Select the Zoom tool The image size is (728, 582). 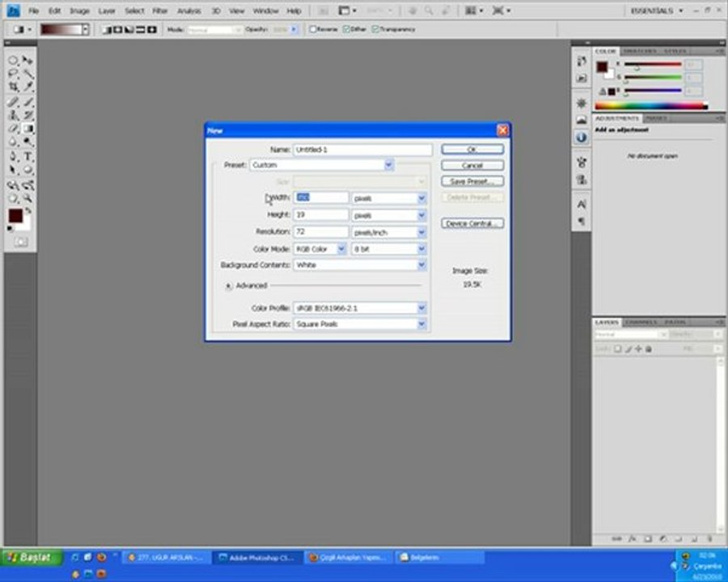tap(28, 199)
